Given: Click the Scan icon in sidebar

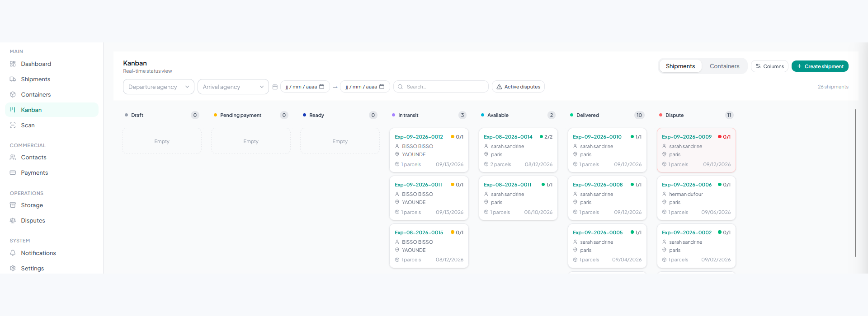Looking at the screenshot, I should click(x=13, y=125).
